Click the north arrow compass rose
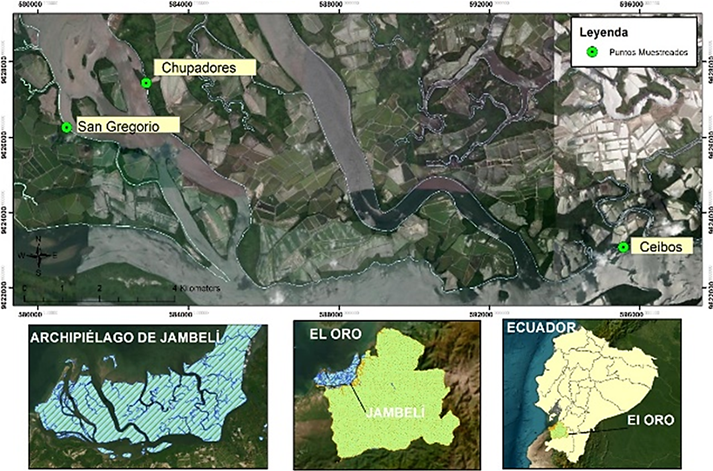The height and width of the screenshot is (471, 713). tap(38, 255)
